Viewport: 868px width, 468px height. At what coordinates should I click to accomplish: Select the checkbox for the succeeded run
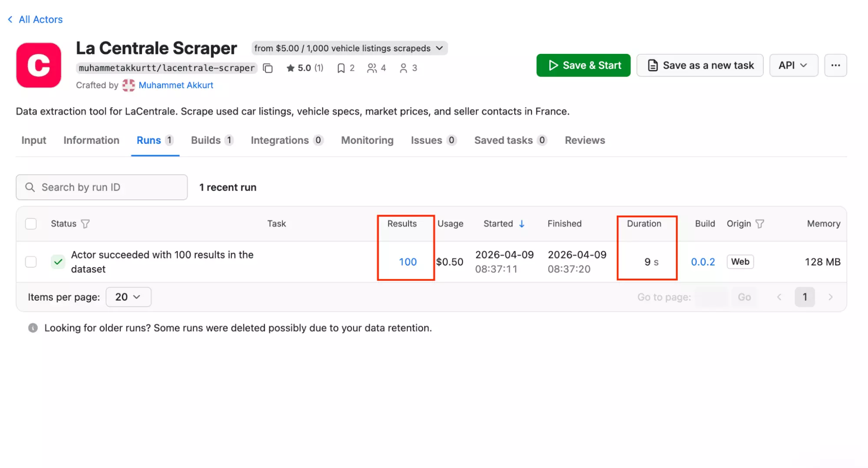pos(31,262)
